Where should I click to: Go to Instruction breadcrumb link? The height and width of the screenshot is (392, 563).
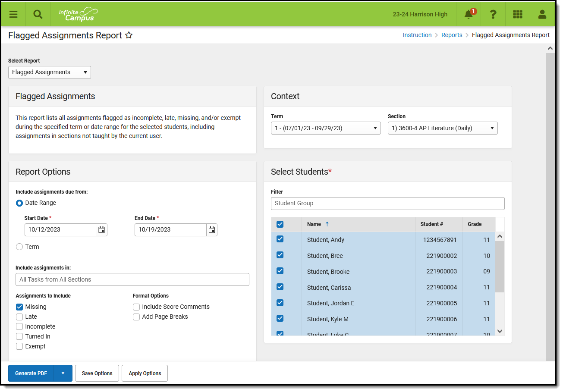(x=417, y=35)
